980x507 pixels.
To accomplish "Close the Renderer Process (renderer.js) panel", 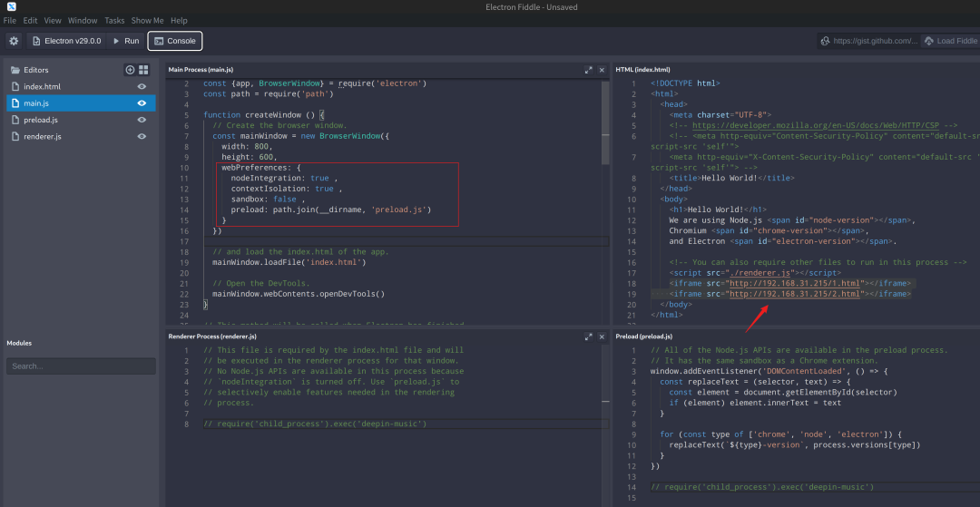I will [601, 336].
